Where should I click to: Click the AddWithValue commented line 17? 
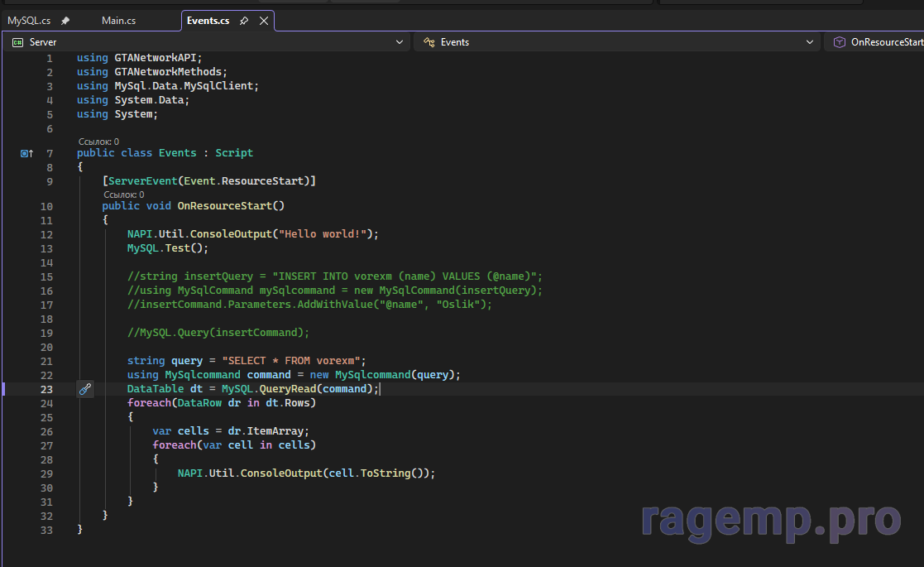click(309, 305)
